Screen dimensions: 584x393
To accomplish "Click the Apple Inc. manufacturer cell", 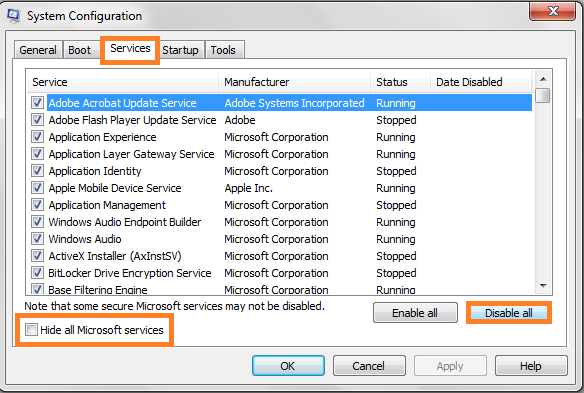I will 248,188.
